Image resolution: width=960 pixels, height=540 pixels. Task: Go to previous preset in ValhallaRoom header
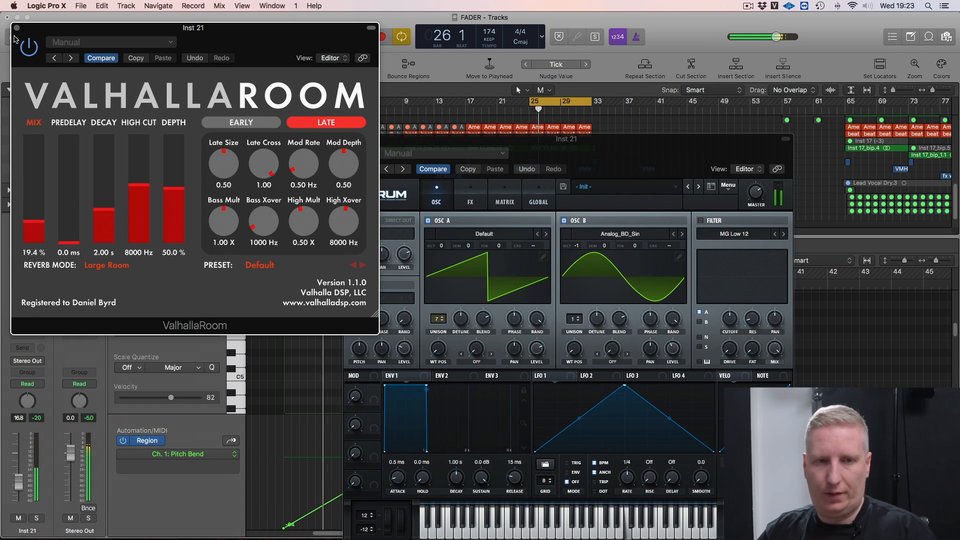pyautogui.click(x=54, y=58)
